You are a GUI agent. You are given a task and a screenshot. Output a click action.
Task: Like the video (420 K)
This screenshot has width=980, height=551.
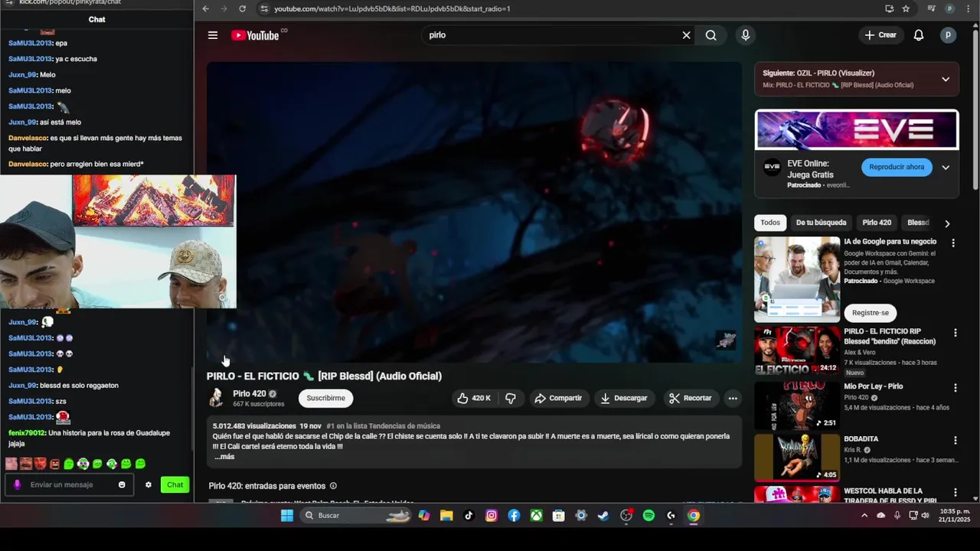pyautogui.click(x=474, y=398)
